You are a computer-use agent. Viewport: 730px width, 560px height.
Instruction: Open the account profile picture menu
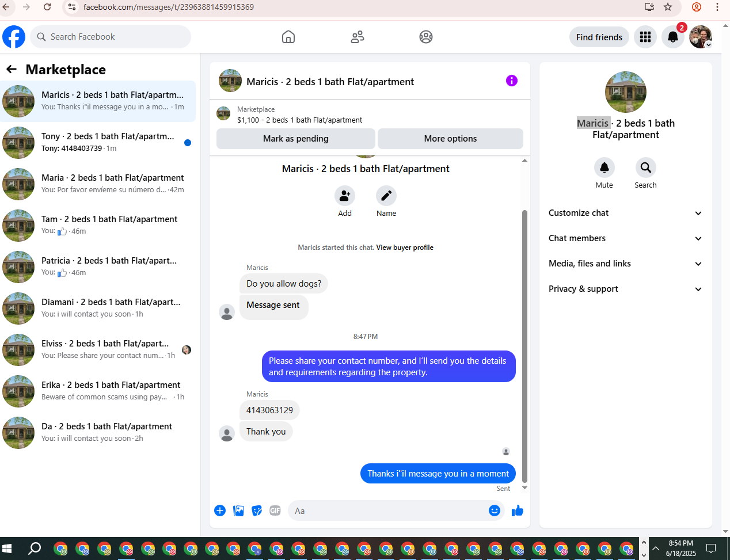click(701, 37)
